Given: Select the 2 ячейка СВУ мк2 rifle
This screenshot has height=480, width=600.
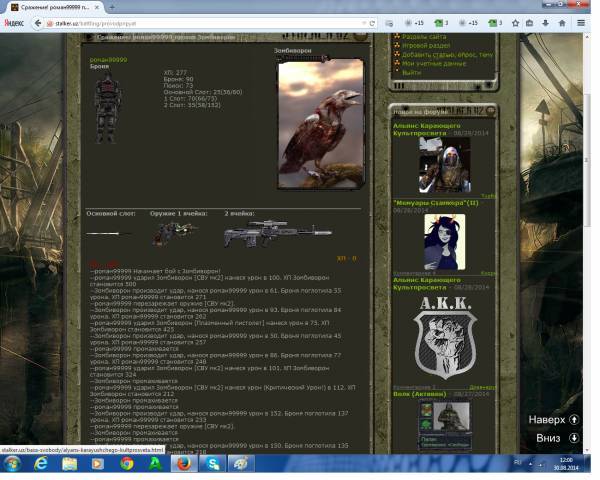Looking at the screenshot, I should point(278,233).
